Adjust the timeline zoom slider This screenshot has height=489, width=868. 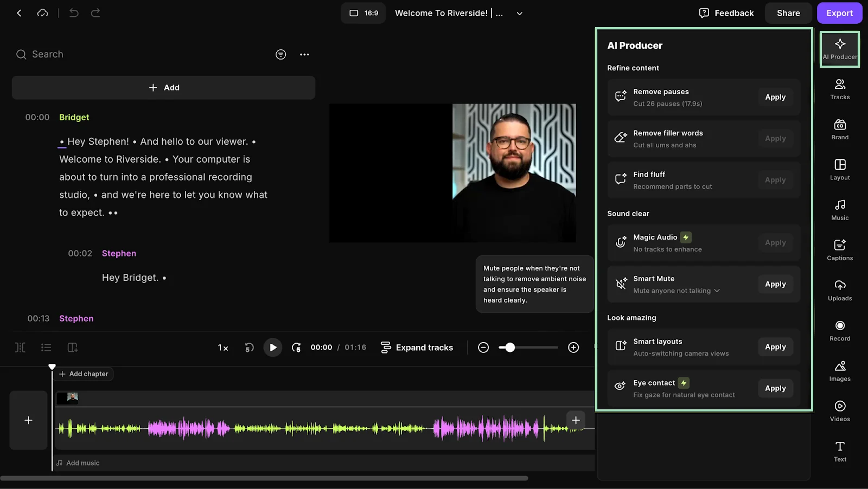(510, 348)
